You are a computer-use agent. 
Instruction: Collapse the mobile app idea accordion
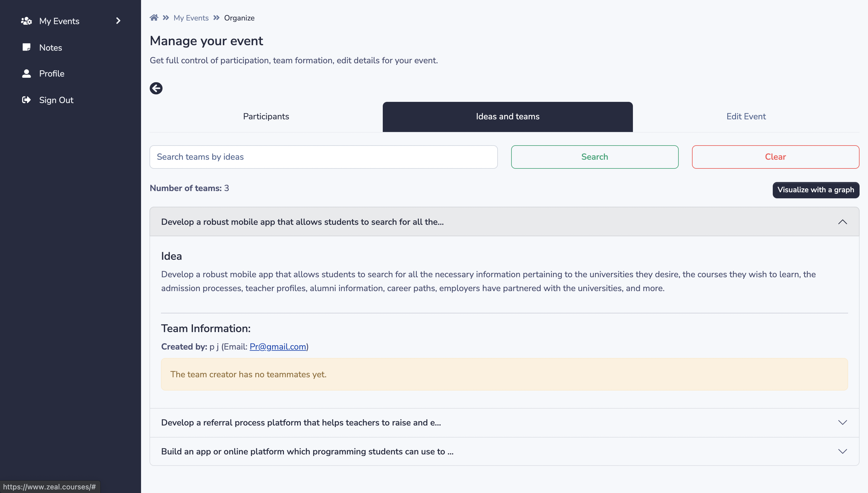click(x=504, y=222)
